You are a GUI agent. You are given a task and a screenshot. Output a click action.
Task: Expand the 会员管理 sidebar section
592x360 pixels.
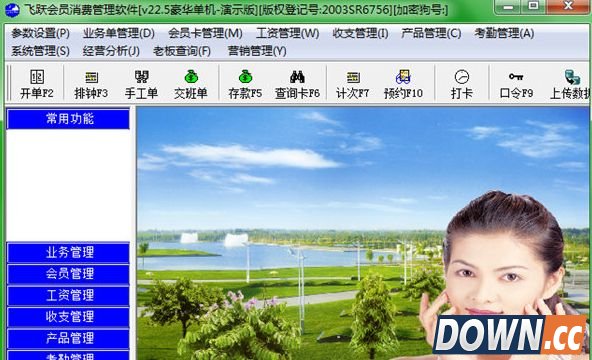68,274
